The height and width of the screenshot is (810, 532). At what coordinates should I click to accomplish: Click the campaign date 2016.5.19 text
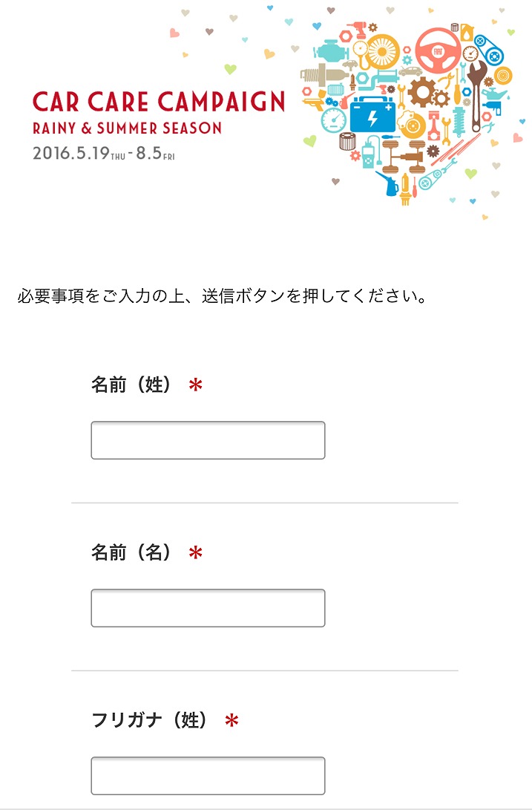click(70, 154)
